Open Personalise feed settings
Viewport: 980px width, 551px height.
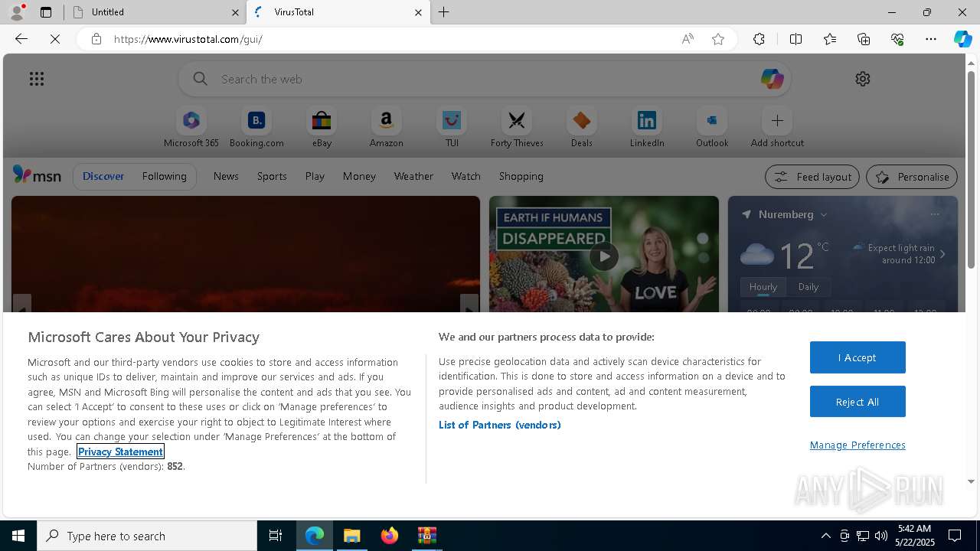click(x=912, y=177)
